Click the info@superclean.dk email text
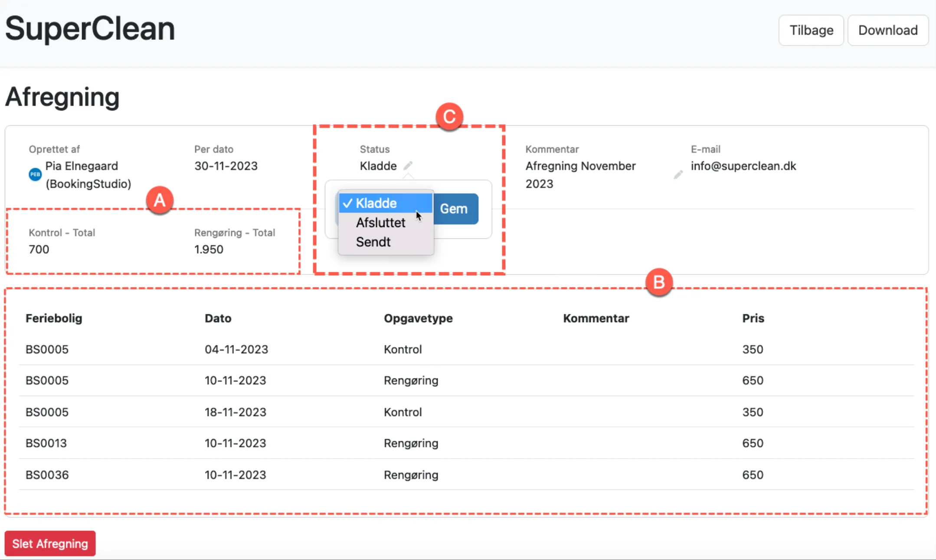Screen dimensions: 936x560 [743, 166]
